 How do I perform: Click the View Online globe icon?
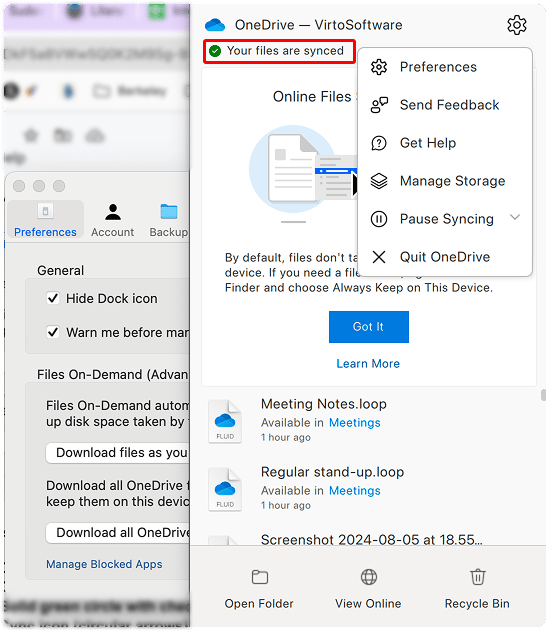[x=369, y=577]
